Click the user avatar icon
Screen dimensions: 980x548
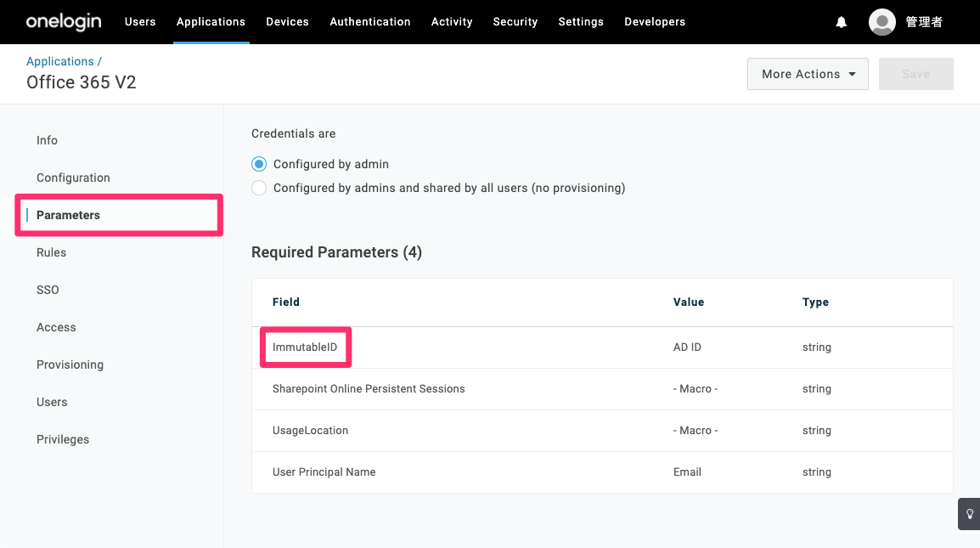point(881,22)
